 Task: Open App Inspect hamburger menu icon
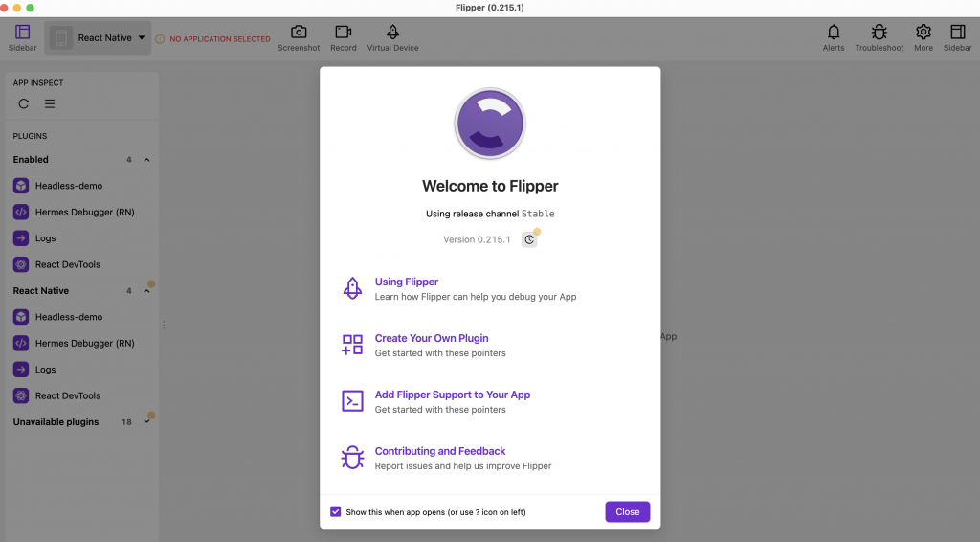pyautogui.click(x=50, y=103)
